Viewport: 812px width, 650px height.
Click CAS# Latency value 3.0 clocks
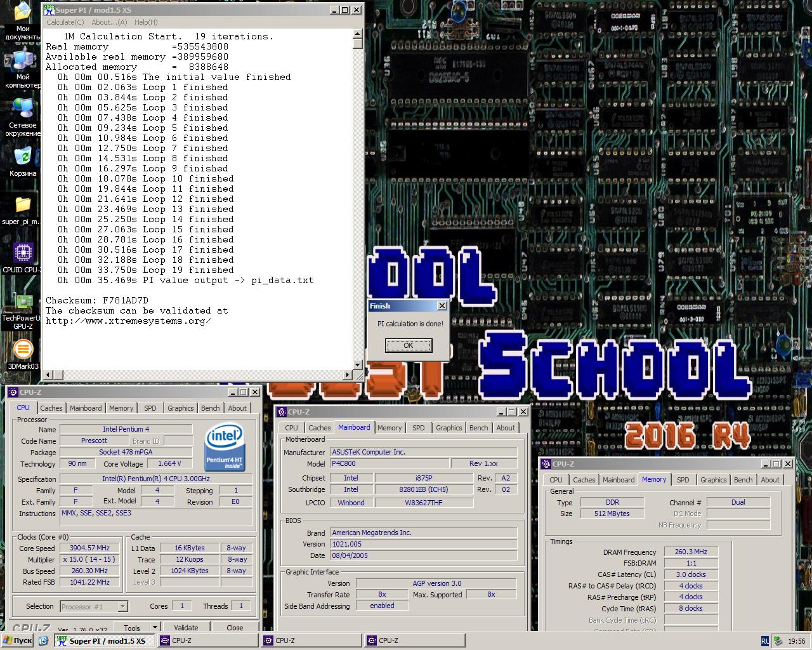[691, 574]
